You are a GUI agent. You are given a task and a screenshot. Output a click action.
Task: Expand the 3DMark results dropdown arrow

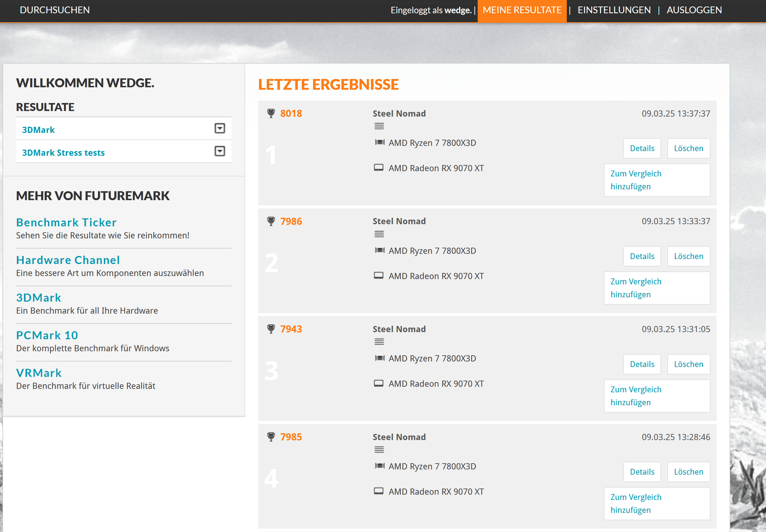220,128
